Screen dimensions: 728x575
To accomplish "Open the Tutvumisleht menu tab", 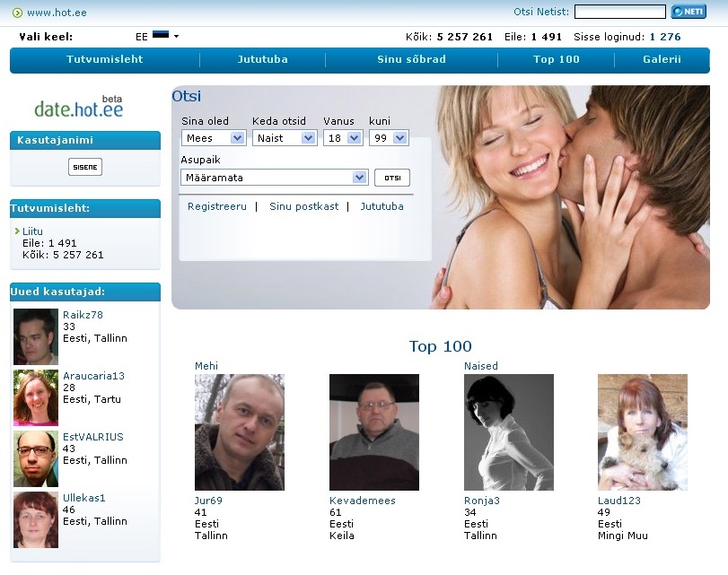I will (x=105, y=60).
